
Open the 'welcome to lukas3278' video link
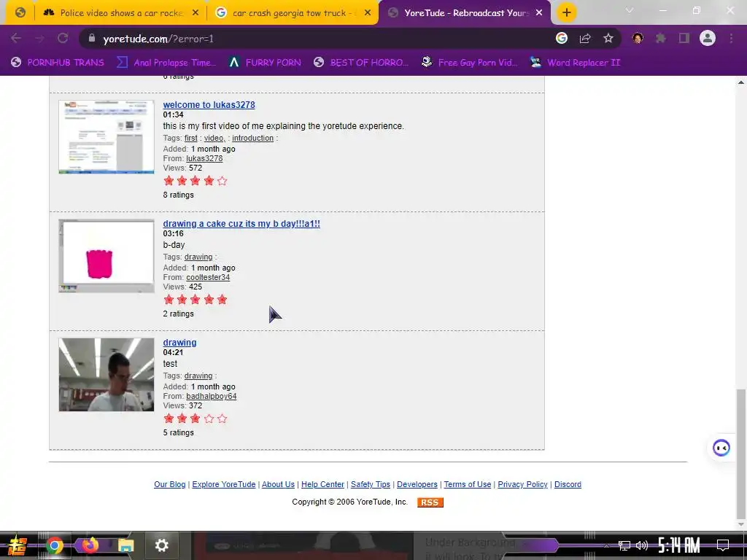[209, 105]
